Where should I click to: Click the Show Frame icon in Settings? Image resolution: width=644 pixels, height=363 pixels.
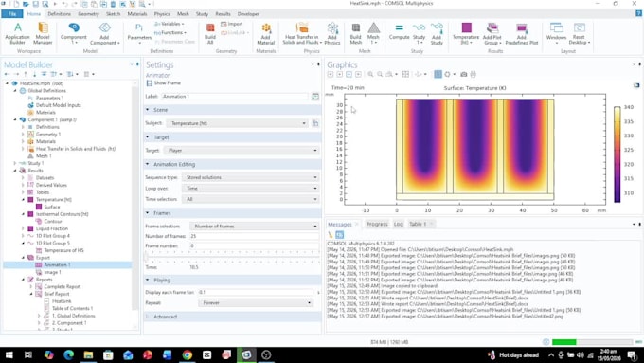click(149, 83)
